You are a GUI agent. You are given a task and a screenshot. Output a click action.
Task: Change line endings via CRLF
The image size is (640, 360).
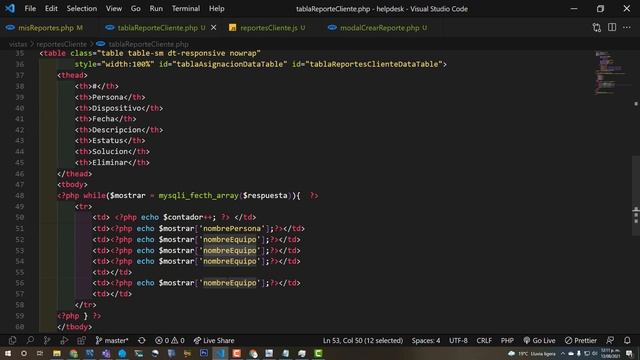(484, 340)
